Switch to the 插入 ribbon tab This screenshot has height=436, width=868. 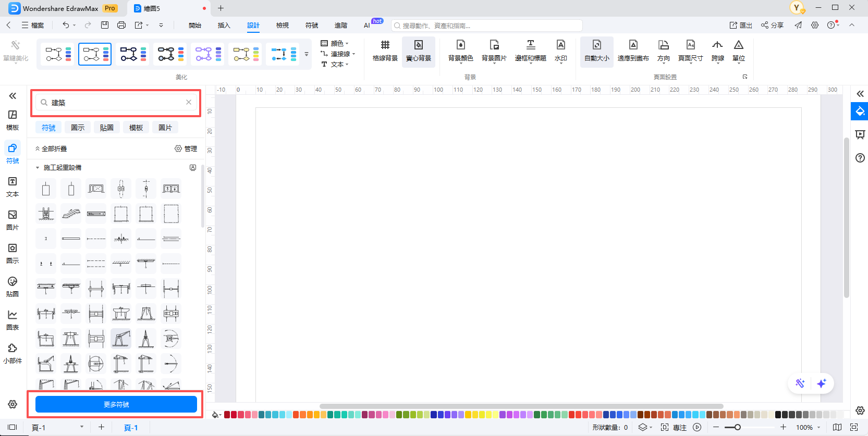(224, 25)
